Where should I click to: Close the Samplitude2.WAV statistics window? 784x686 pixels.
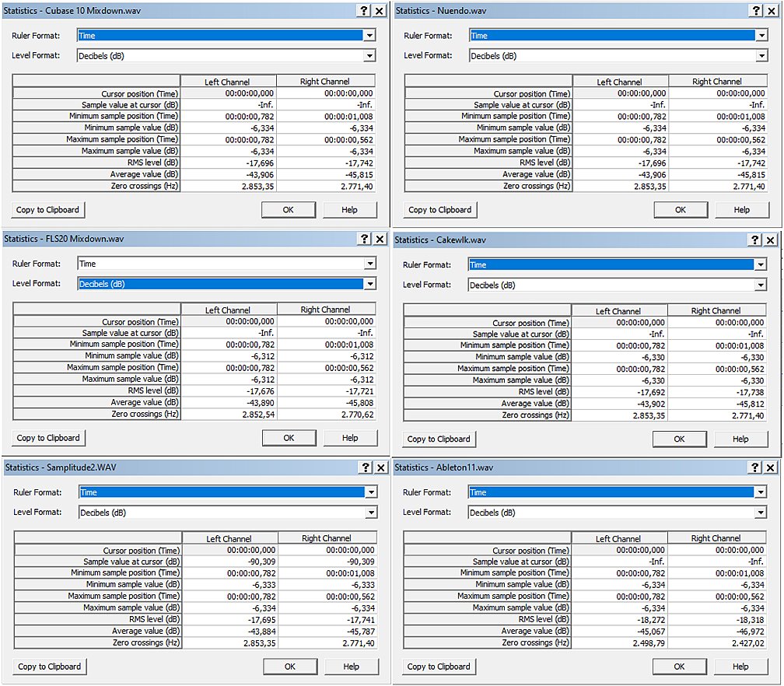coord(381,467)
